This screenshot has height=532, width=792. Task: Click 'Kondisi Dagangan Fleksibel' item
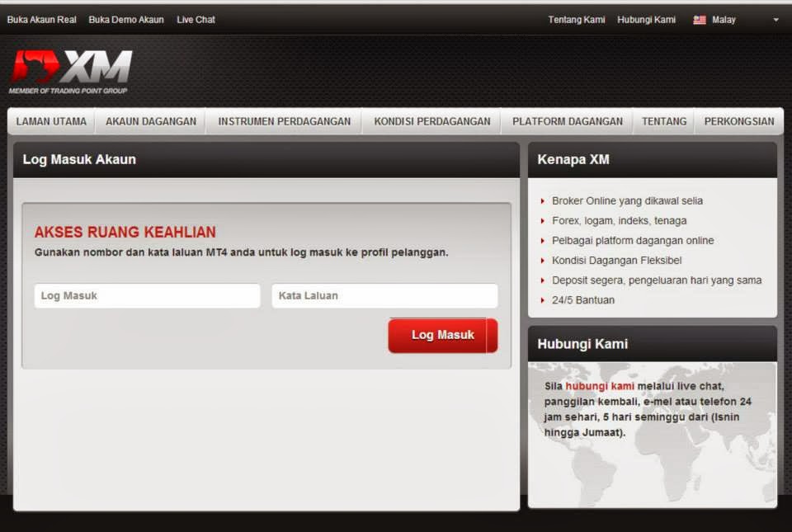click(x=617, y=261)
